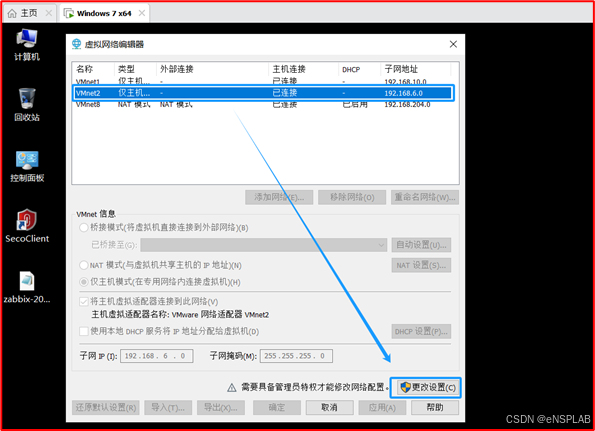Switch to the 主页 tab
Viewport: 595px width, 431px height.
pos(29,13)
